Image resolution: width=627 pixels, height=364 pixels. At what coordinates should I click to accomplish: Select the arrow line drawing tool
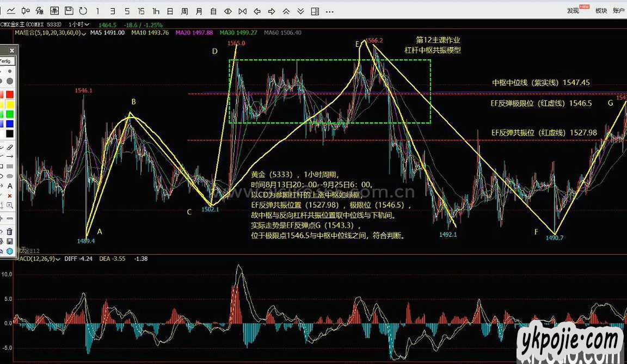click(10, 157)
